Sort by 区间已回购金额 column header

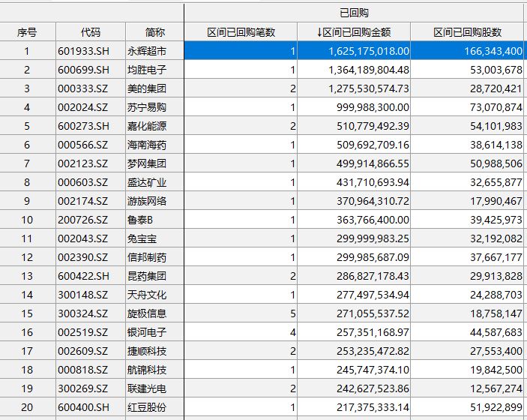[354, 32]
